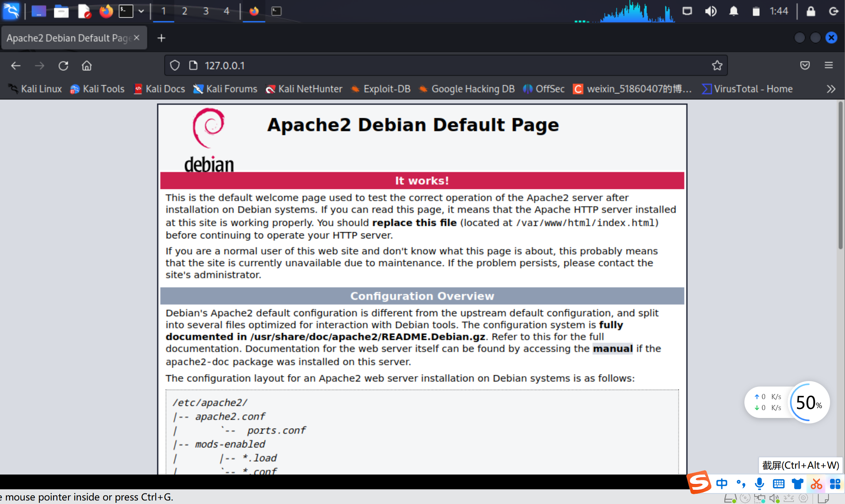
Task: Show more bookmarks with the chevron
Action: [x=830, y=89]
